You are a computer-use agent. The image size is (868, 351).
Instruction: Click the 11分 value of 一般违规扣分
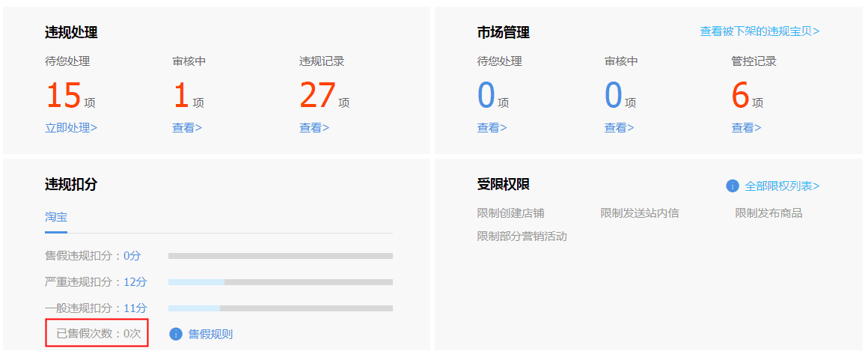135,308
